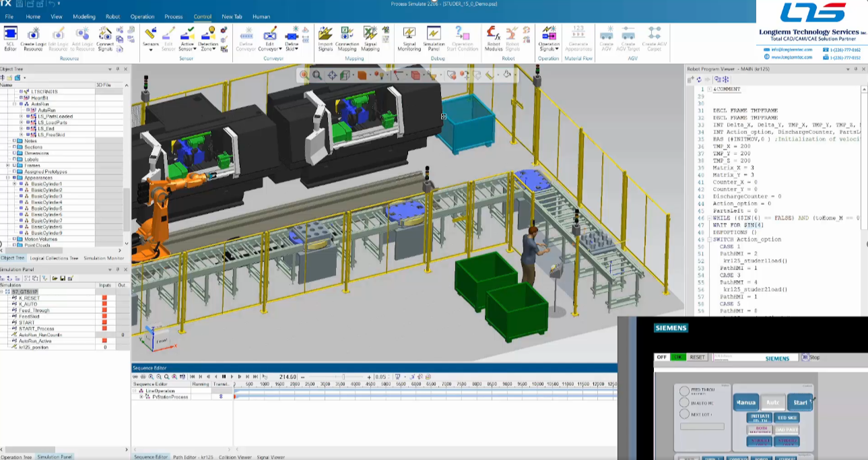Open the Detection Zone dropdown
Image resolution: width=868 pixels, height=460 pixels.
tap(214, 48)
